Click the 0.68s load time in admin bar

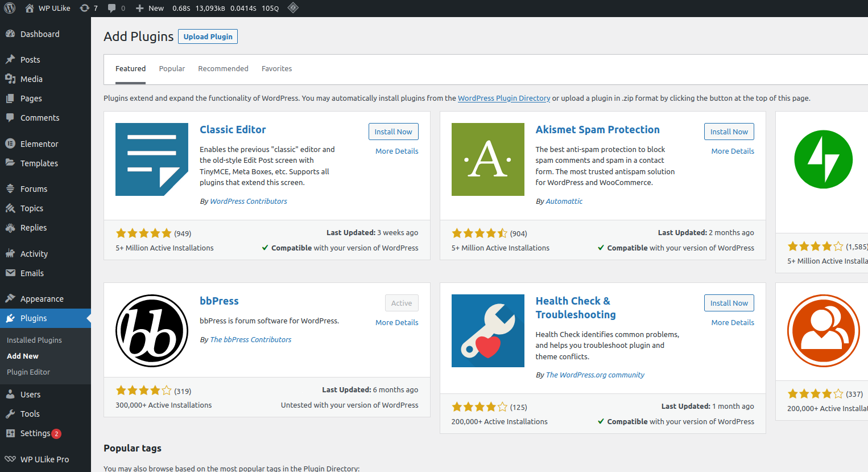tap(181, 8)
